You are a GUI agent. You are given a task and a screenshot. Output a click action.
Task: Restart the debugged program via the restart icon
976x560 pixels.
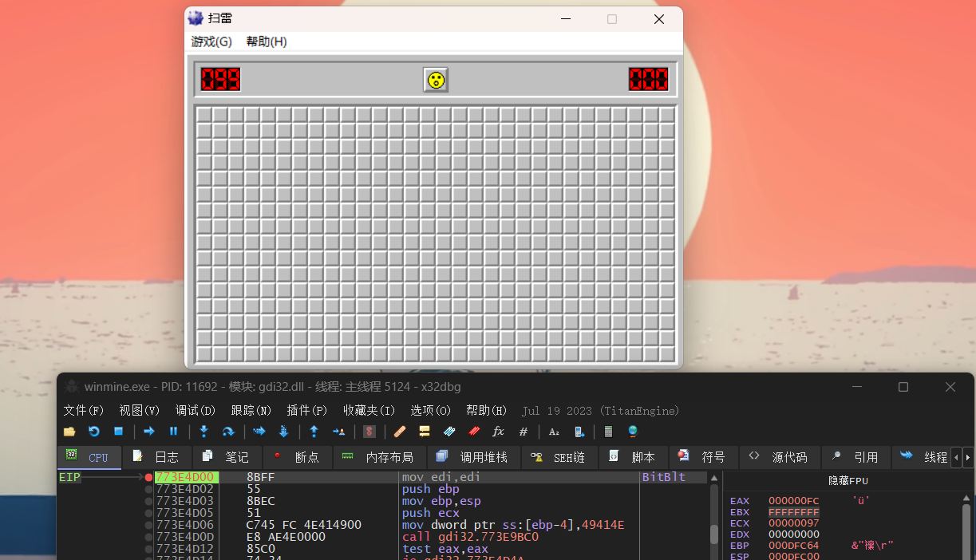pos(93,432)
